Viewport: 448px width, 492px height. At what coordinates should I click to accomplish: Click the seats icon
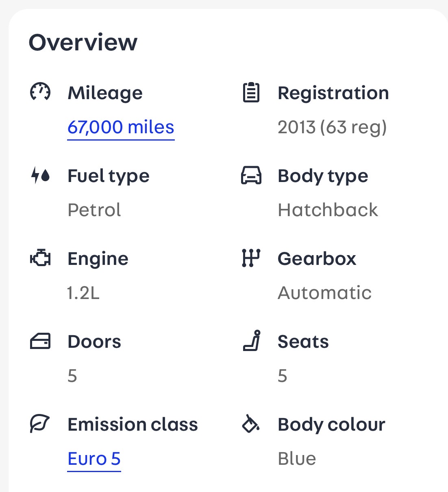252,341
